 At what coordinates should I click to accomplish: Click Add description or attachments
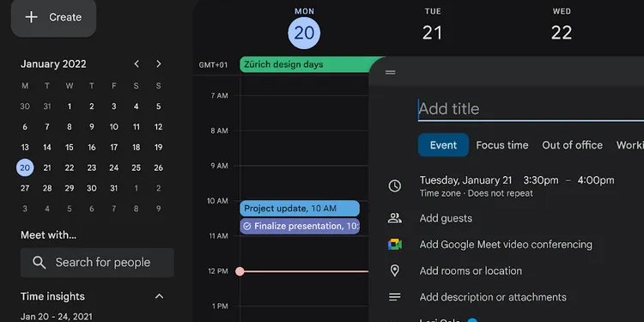coord(493,297)
